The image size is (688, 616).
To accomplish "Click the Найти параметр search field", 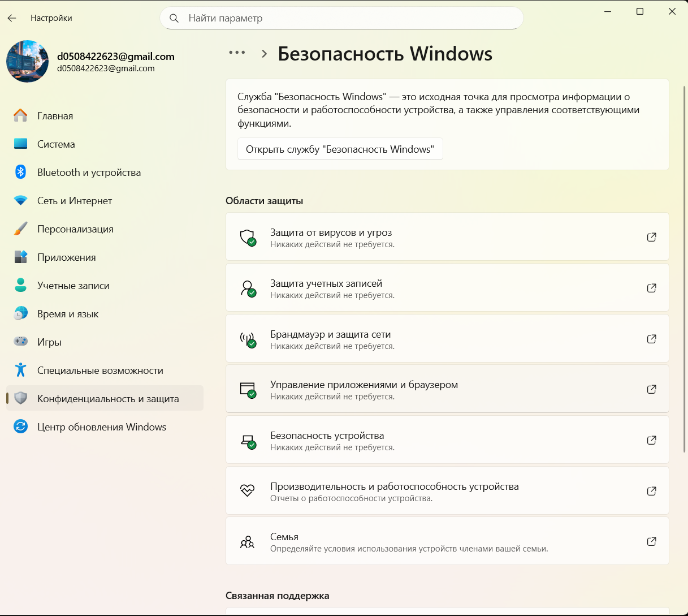I will tap(341, 18).
